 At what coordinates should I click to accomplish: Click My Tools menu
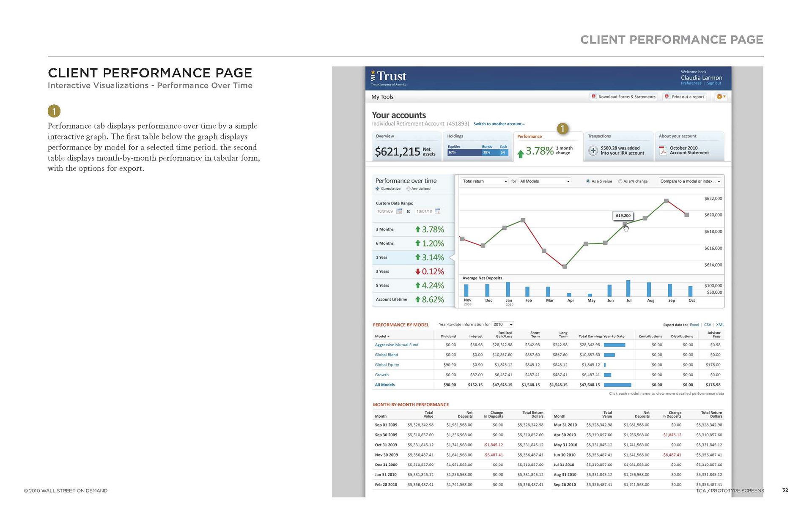(x=382, y=97)
